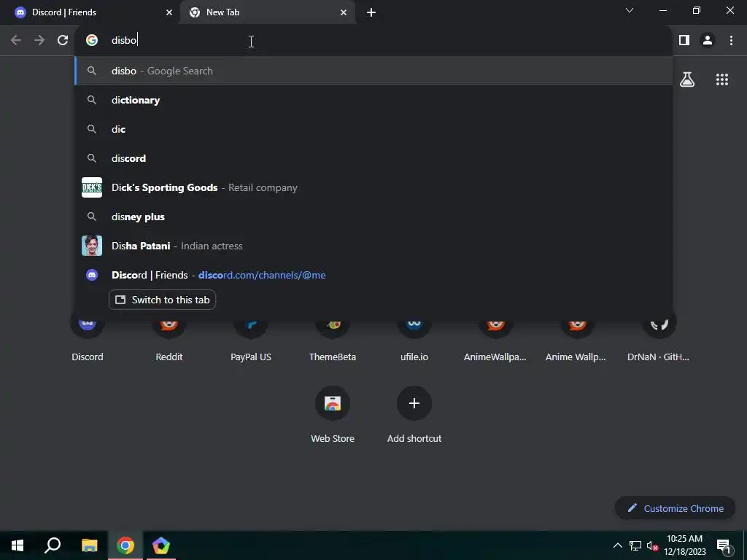The height and width of the screenshot is (560, 747).
Task: Switch to the Discord | Friends tab
Action: [90, 12]
